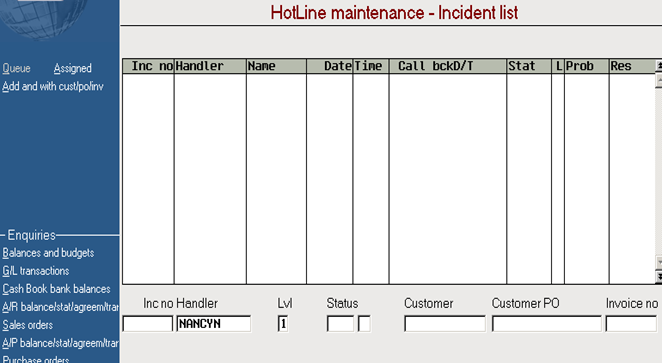Focus the Inc no filter field

pos(148,324)
